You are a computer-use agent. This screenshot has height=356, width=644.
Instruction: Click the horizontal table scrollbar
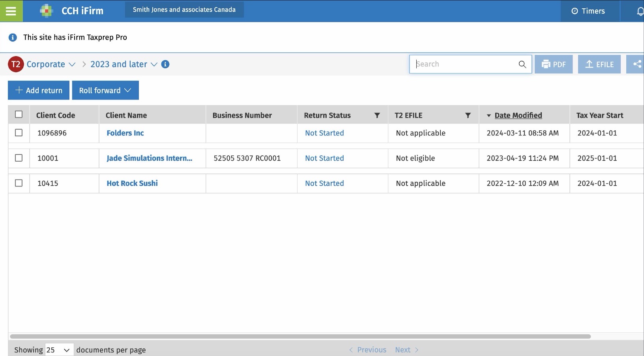300,337
